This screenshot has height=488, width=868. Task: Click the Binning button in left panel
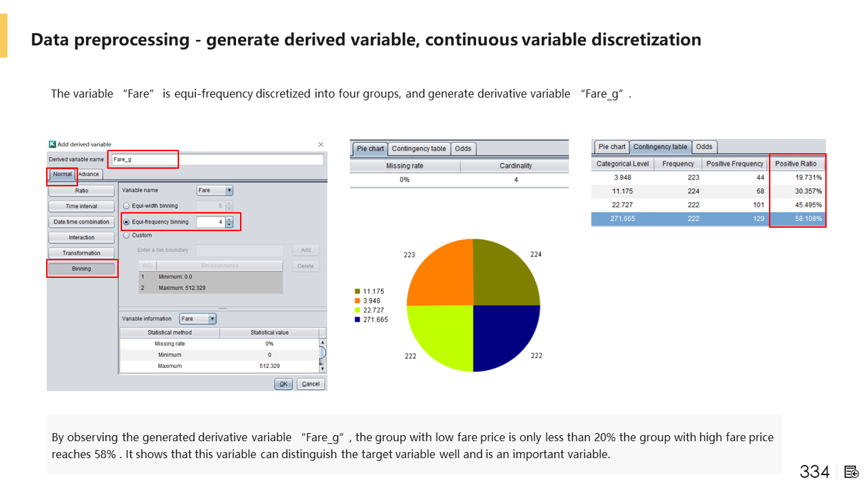tap(81, 268)
